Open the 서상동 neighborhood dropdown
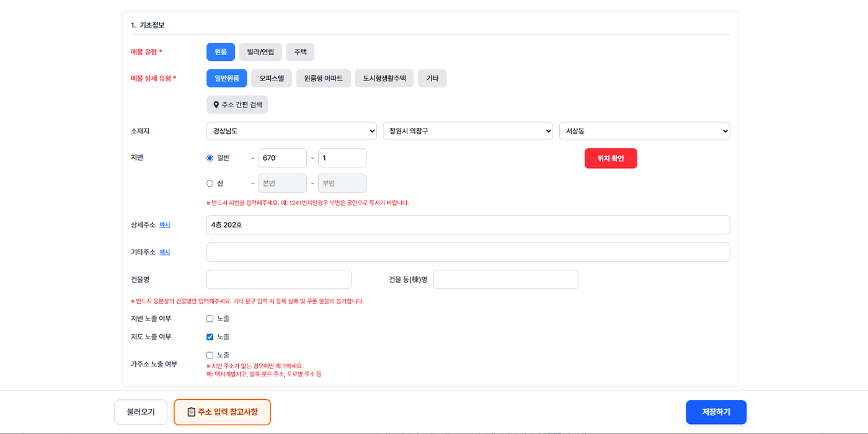This screenshot has height=434, width=868. pyautogui.click(x=644, y=131)
